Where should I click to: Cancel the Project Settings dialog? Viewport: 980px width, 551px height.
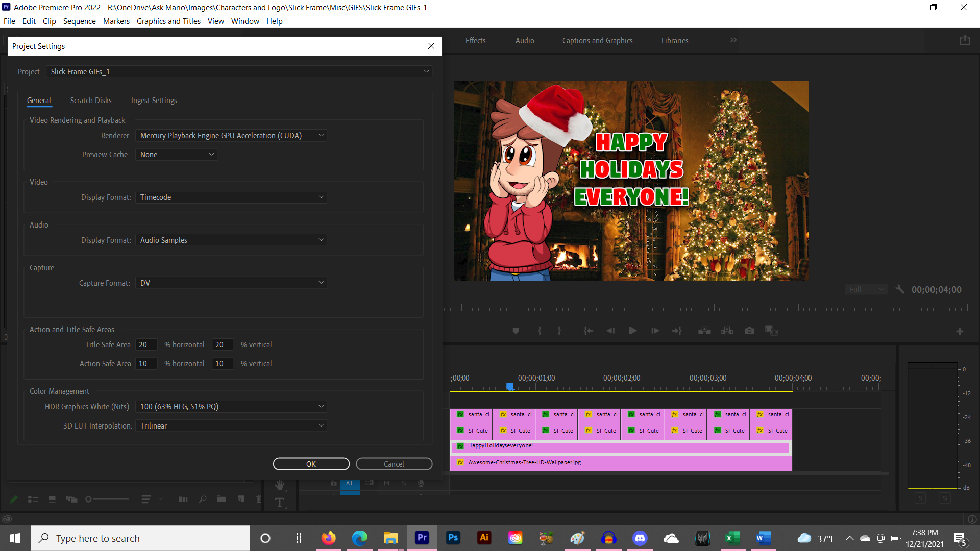[x=394, y=464]
